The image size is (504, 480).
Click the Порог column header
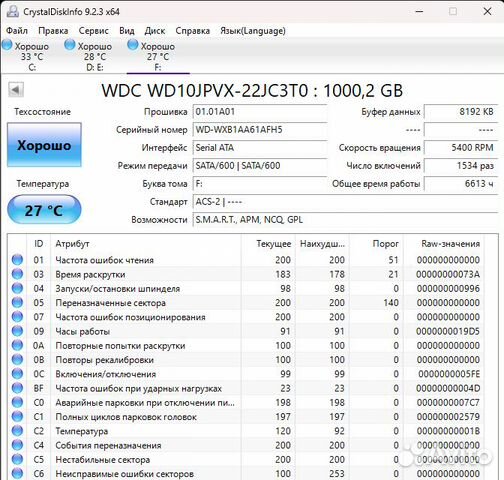(376, 244)
